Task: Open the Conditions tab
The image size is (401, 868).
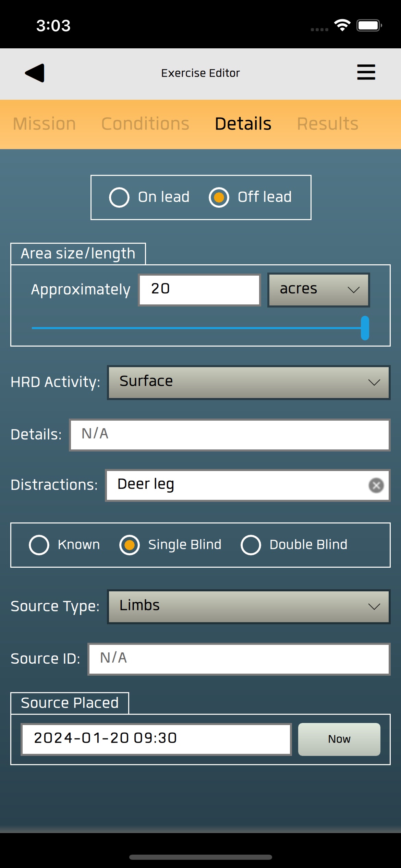Action: click(x=145, y=124)
